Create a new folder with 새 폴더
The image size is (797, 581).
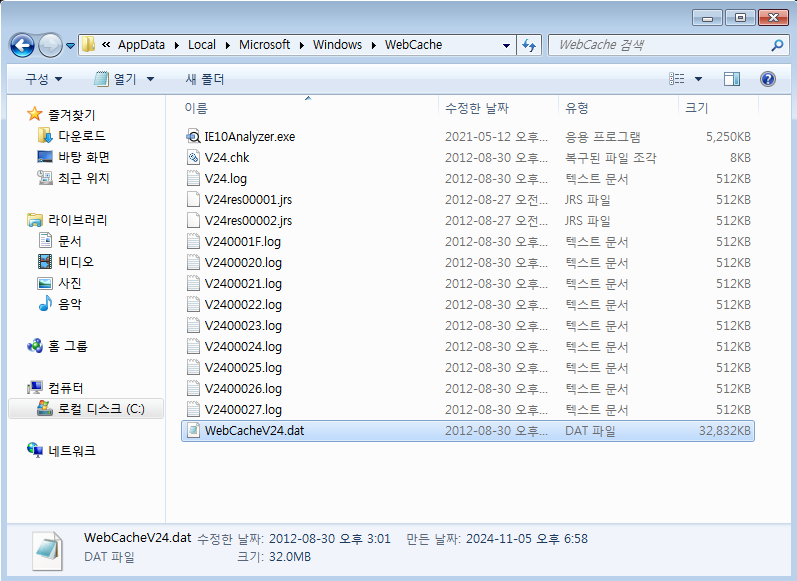pos(205,79)
